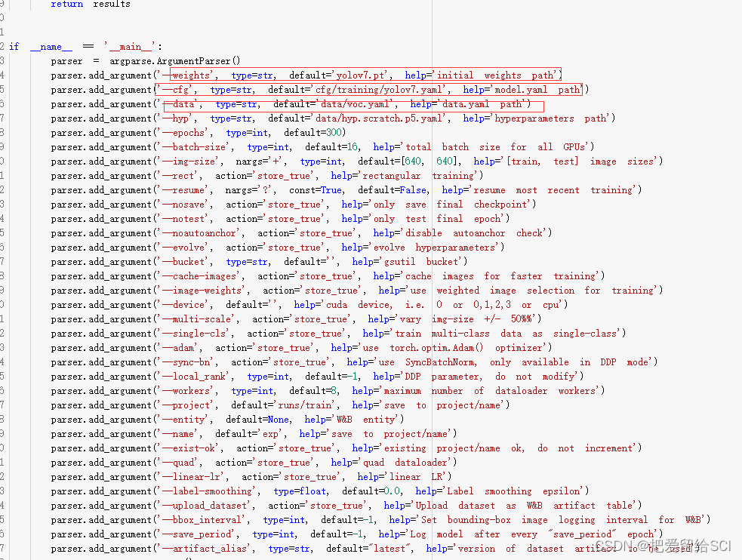Click the '--save_period' argument string
Image resolution: width=742 pixels, height=560 pixels.
click(x=197, y=534)
